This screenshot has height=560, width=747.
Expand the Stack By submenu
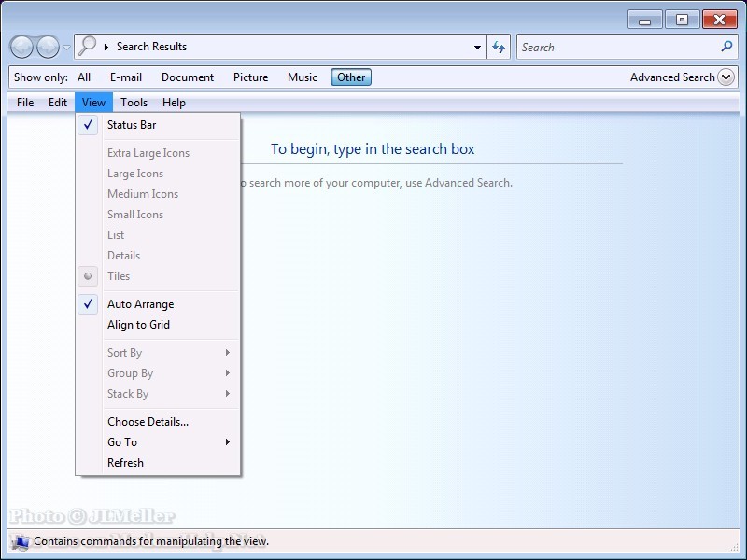point(158,393)
